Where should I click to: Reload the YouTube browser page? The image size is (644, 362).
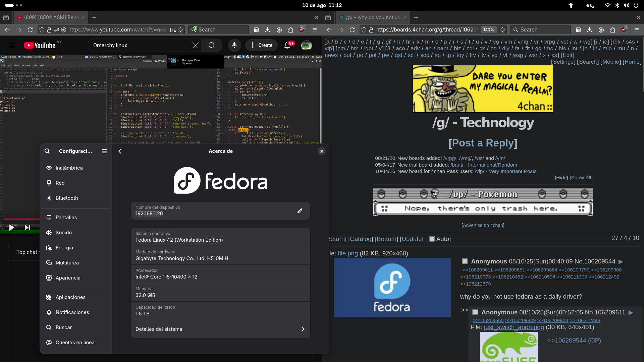[30, 30]
